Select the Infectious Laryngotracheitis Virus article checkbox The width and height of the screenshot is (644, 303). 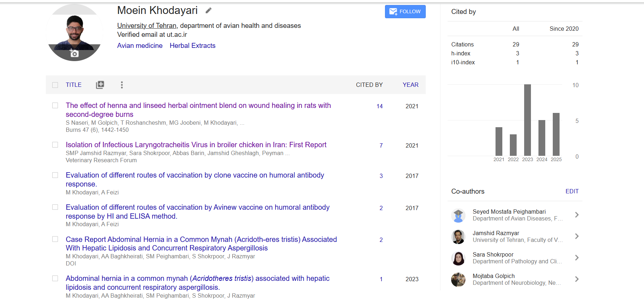click(55, 145)
